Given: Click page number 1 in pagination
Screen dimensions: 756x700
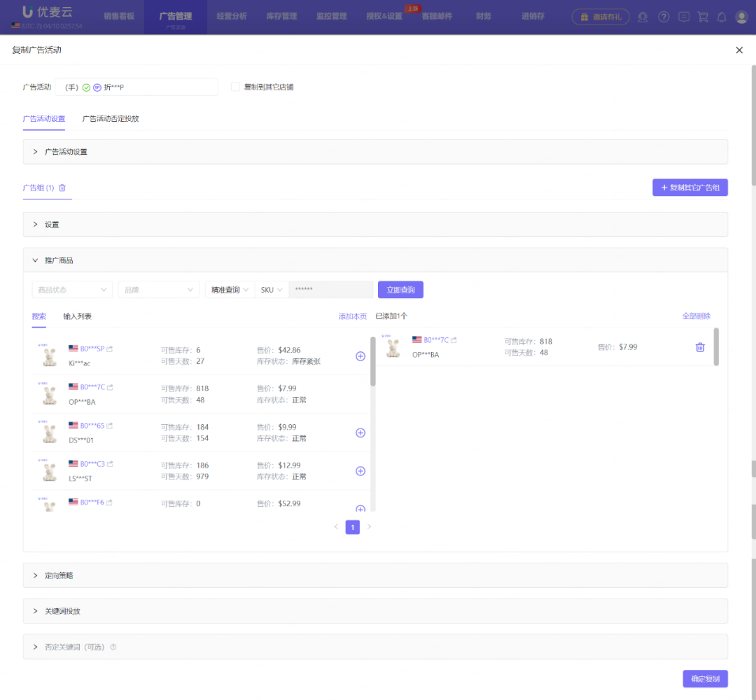Looking at the screenshot, I should click(x=352, y=527).
